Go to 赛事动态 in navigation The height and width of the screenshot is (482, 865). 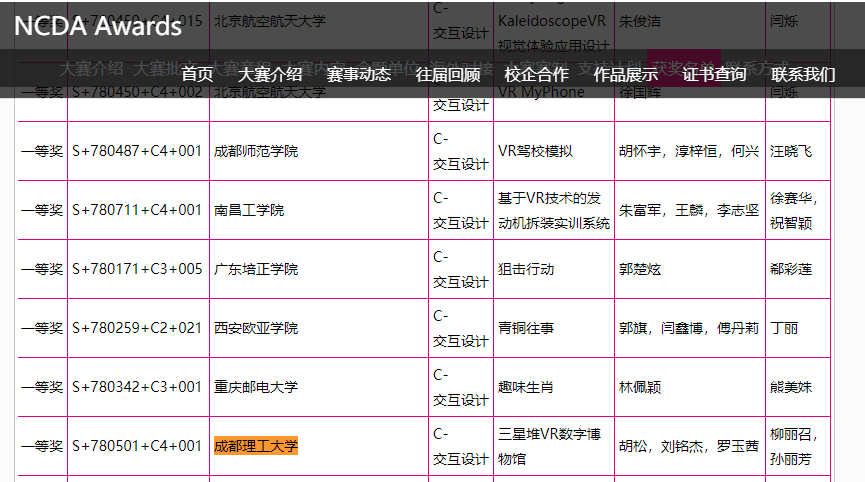[359, 74]
